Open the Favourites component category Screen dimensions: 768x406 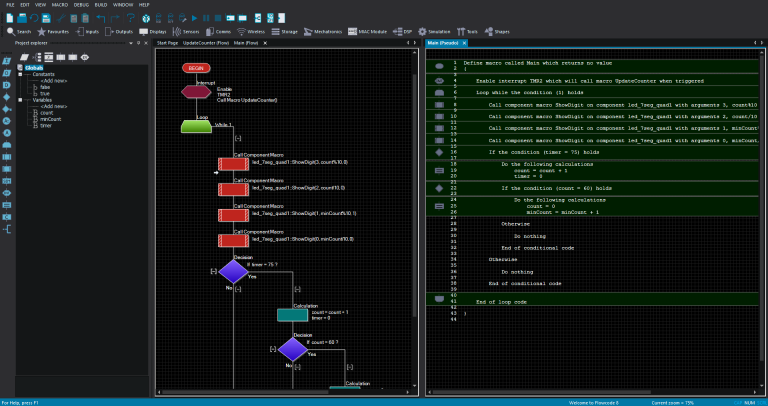point(53,31)
